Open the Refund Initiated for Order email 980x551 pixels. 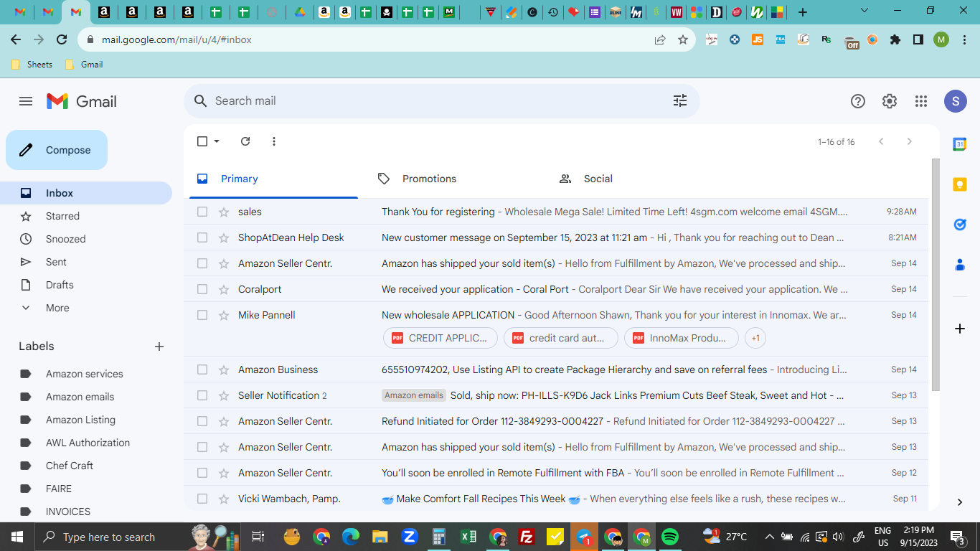click(x=555, y=421)
